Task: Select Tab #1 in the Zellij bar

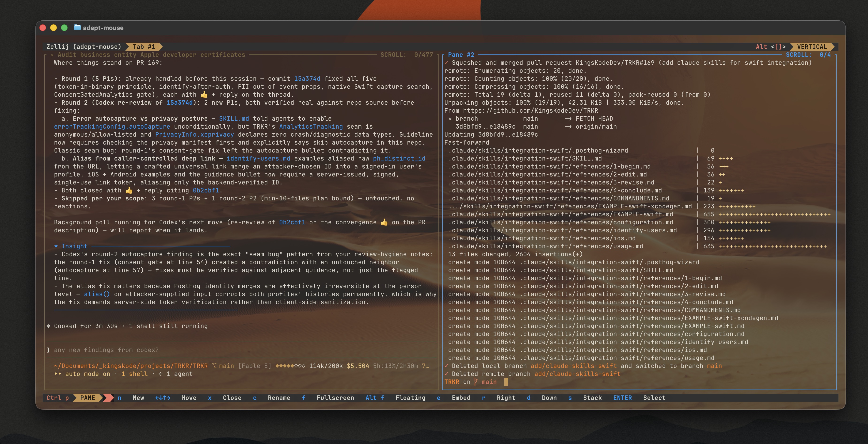Action: [x=144, y=46]
